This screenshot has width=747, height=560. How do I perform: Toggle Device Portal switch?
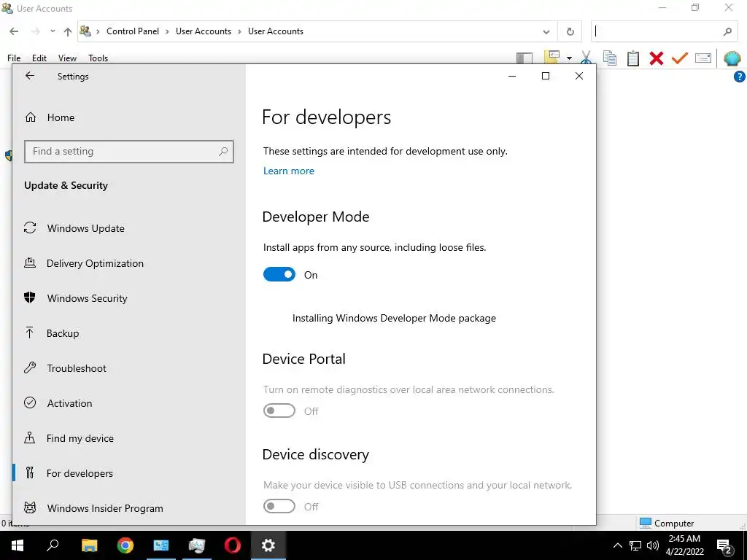pos(279,411)
